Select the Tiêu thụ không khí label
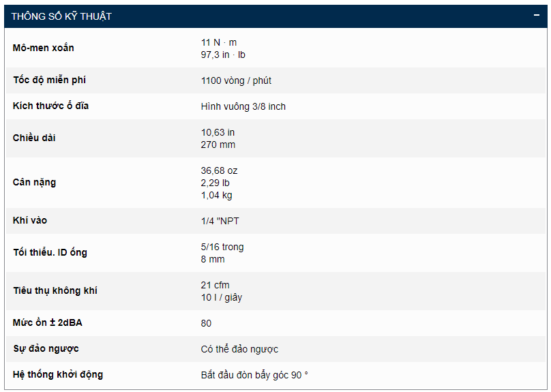 [55, 290]
